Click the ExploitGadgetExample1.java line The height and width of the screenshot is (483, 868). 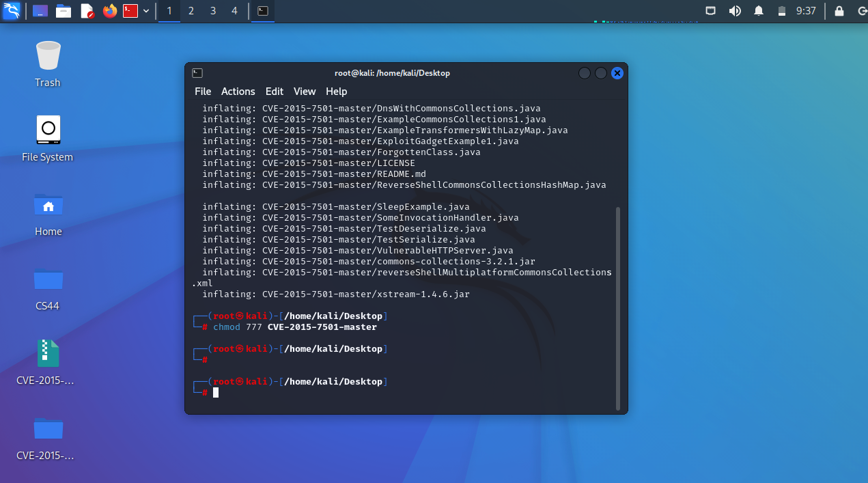[x=361, y=141]
